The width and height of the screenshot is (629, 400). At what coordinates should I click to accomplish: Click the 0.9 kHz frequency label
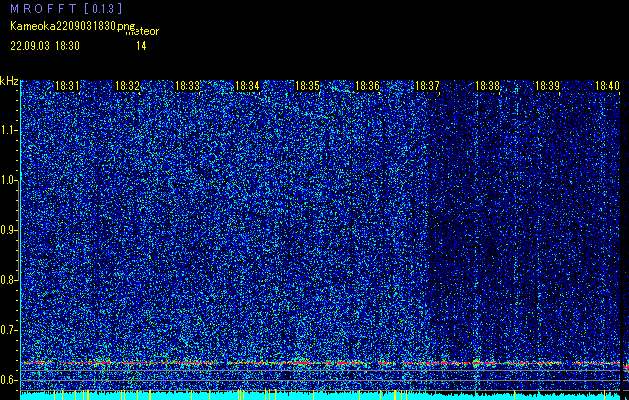[8, 230]
